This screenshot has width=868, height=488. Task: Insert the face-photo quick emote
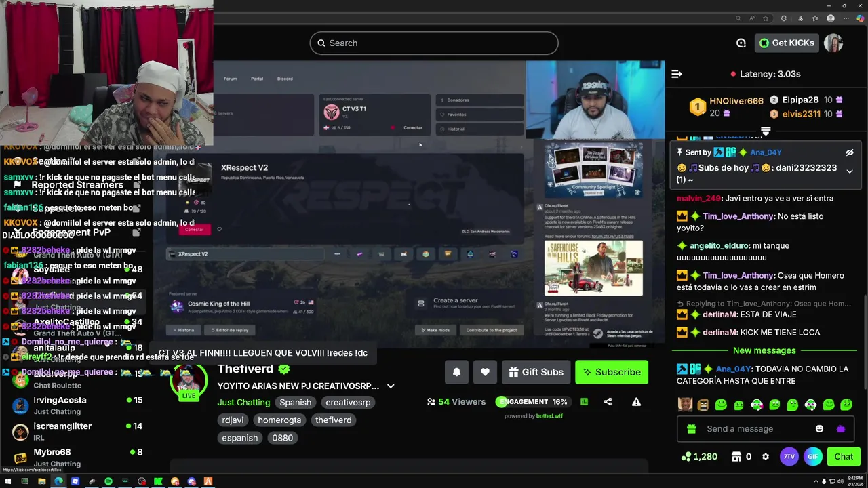(x=685, y=405)
